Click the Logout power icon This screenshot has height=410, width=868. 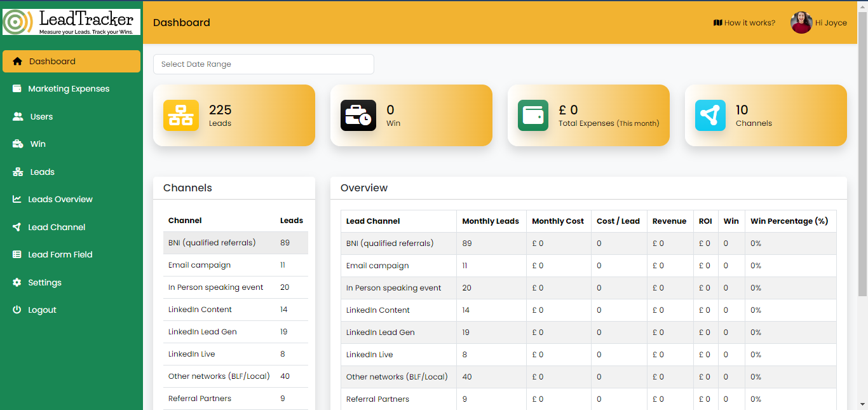pyautogui.click(x=17, y=310)
